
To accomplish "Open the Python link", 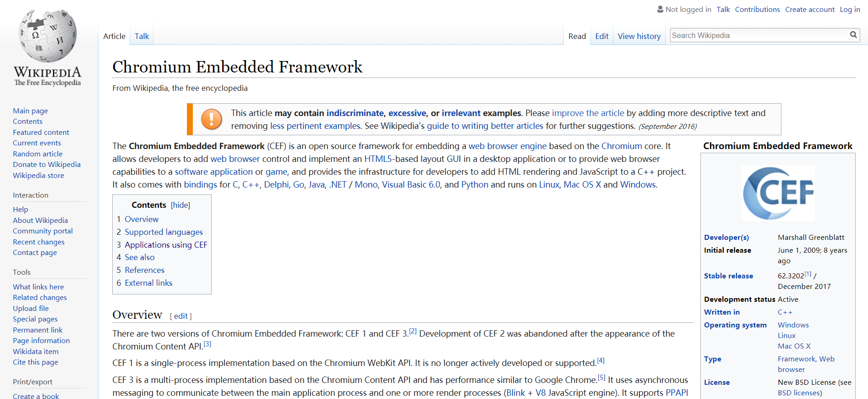I will (x=475, y=184).
